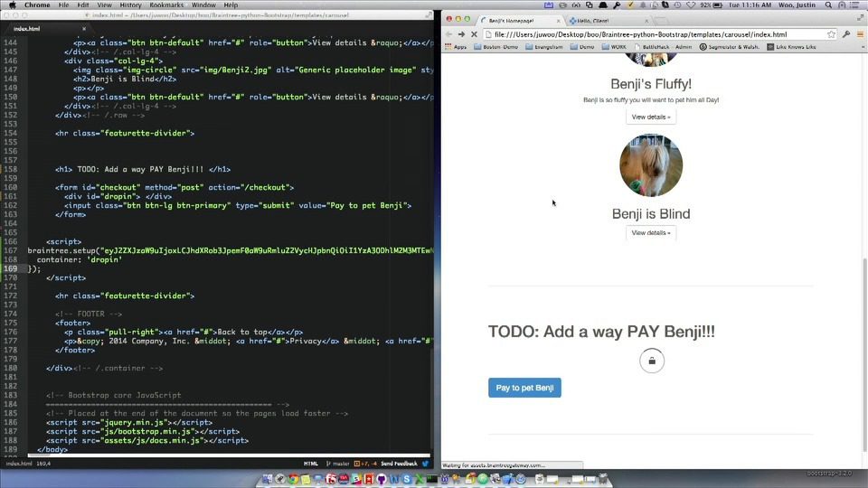Click the battery status icon
The image size is (868, 488).
(x=717, y=5)
